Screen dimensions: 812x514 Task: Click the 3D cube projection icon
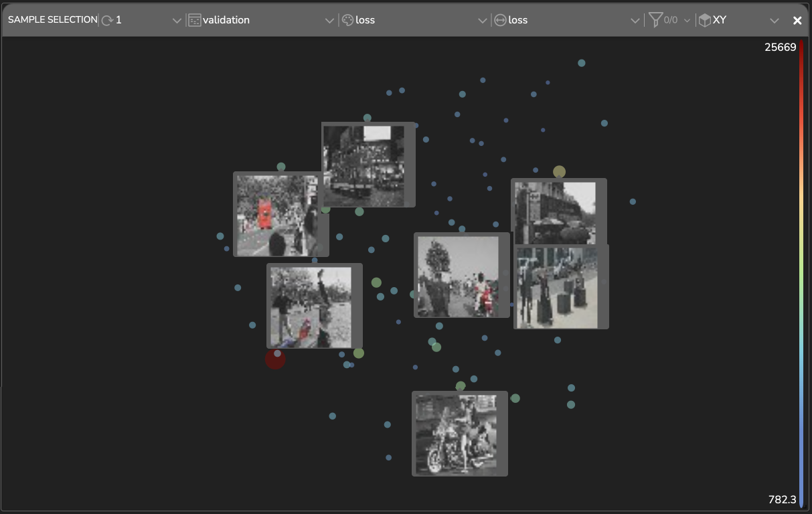pyautogui.click(x=704, y=20)
